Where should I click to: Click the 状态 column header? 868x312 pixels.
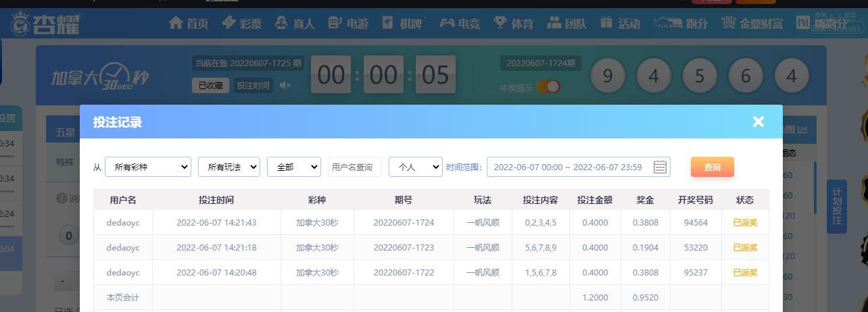click(745, 200)
